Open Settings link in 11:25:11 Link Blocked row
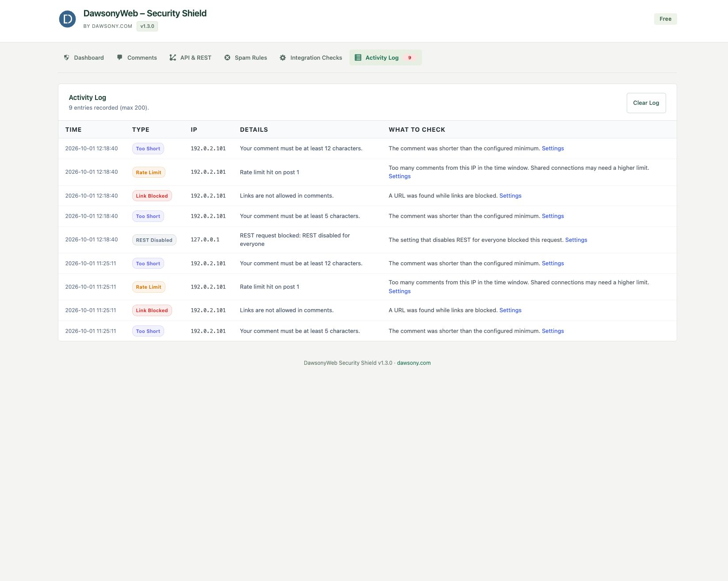728x581 pixels. point(510,310)
